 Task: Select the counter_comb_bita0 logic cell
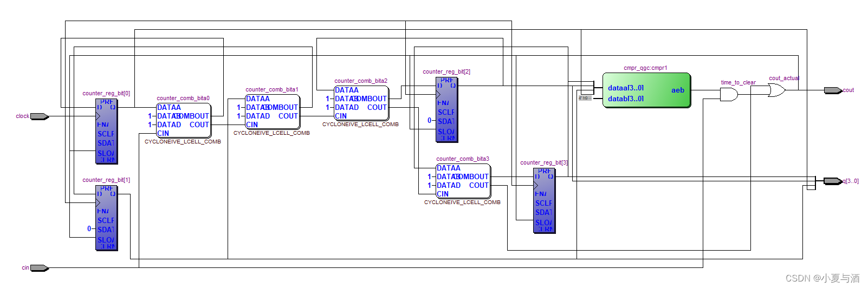[183, 120]
